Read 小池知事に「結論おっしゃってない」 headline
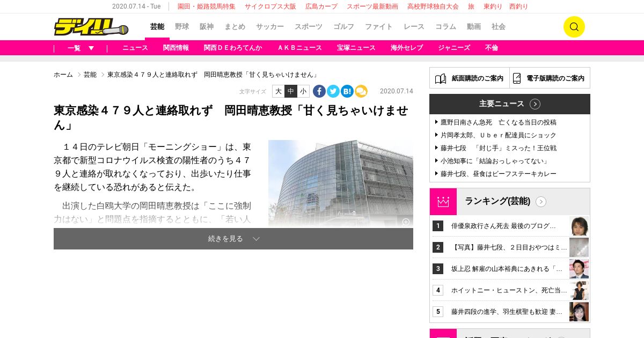The height and width of the screenshot is (338, 644). (x=494, y=161)
